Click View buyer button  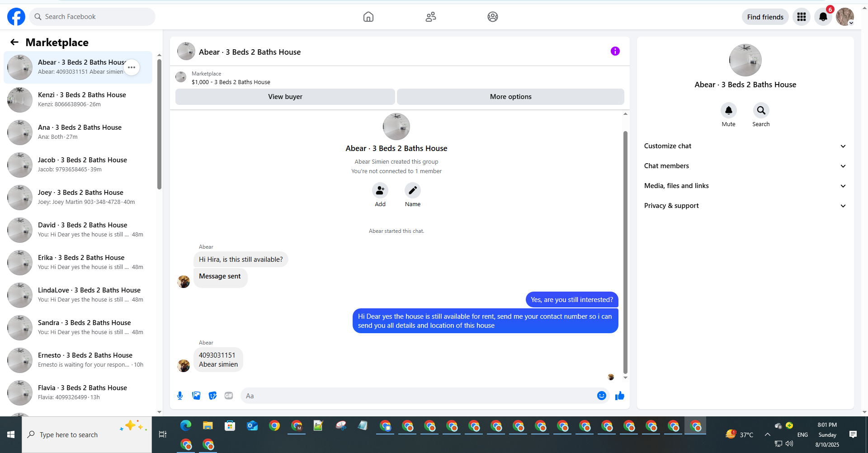(285, 97)
